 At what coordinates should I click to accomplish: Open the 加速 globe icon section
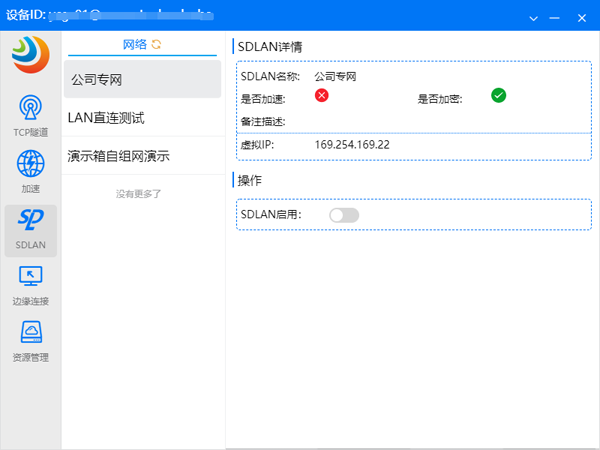[x=31, y=172]
